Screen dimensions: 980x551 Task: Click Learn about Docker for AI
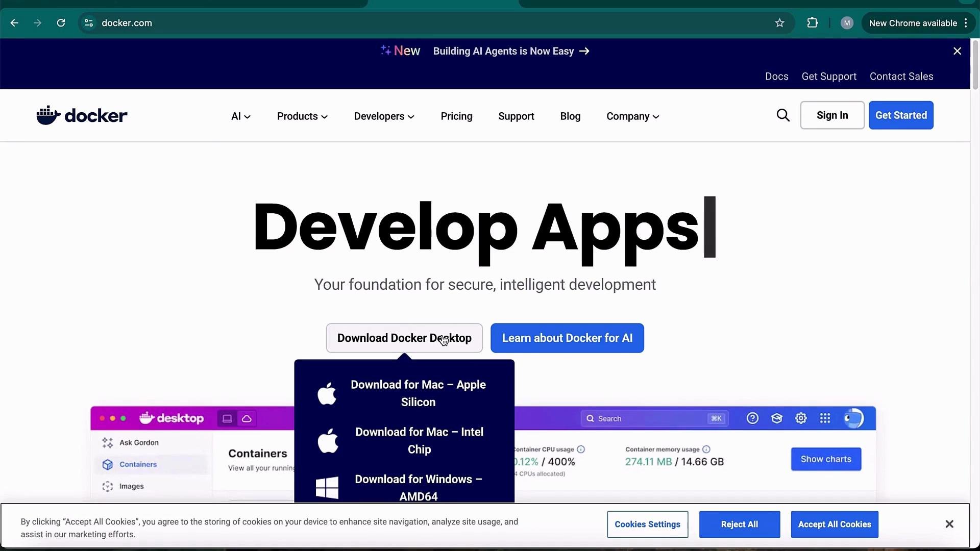click(567, 338)
